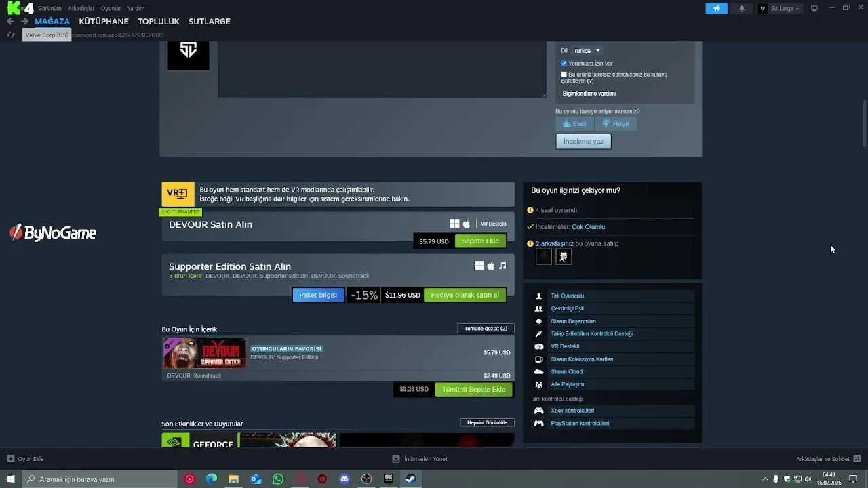Open the Görünüm menu
The height and width of the screenshot is (488, 868).
click(50, 8)
